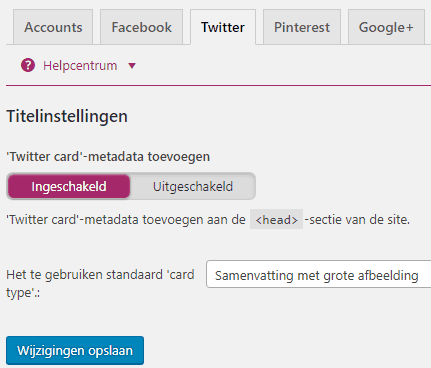Click the description text 'toevoegen aan de'
431x368 pixels.
194,219
